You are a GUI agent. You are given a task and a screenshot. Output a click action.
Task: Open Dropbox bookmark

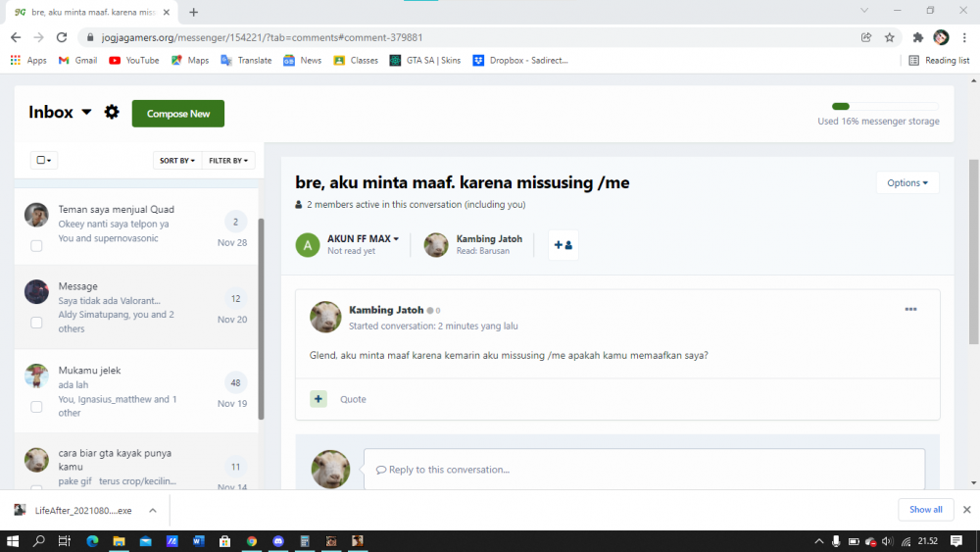(x=520, y=61)
